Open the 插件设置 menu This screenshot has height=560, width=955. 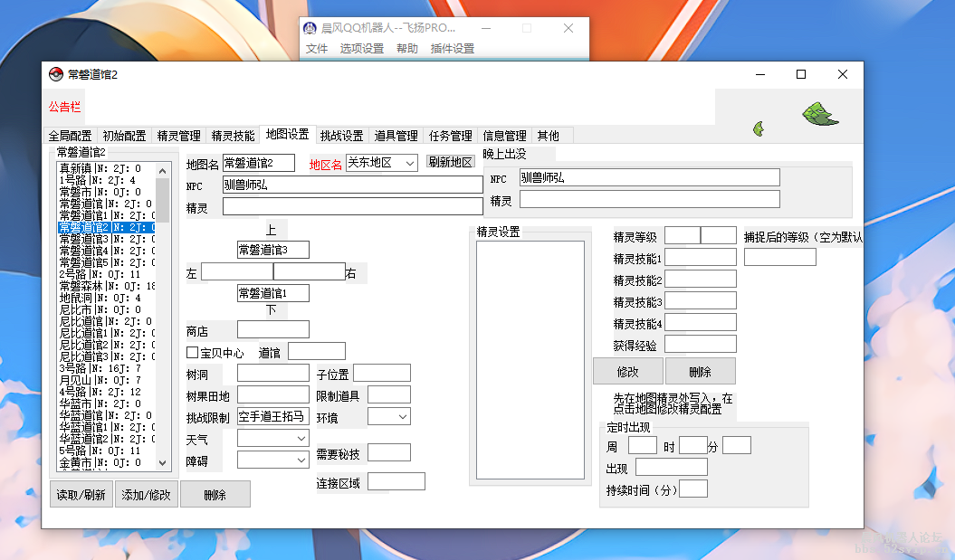451,49
